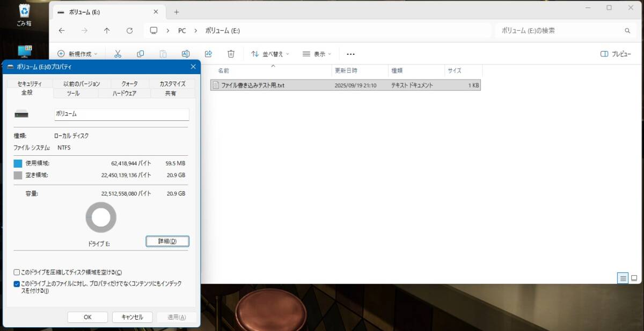
Task: Click the drive icon in properties dialog
Action: pos(21,114)
